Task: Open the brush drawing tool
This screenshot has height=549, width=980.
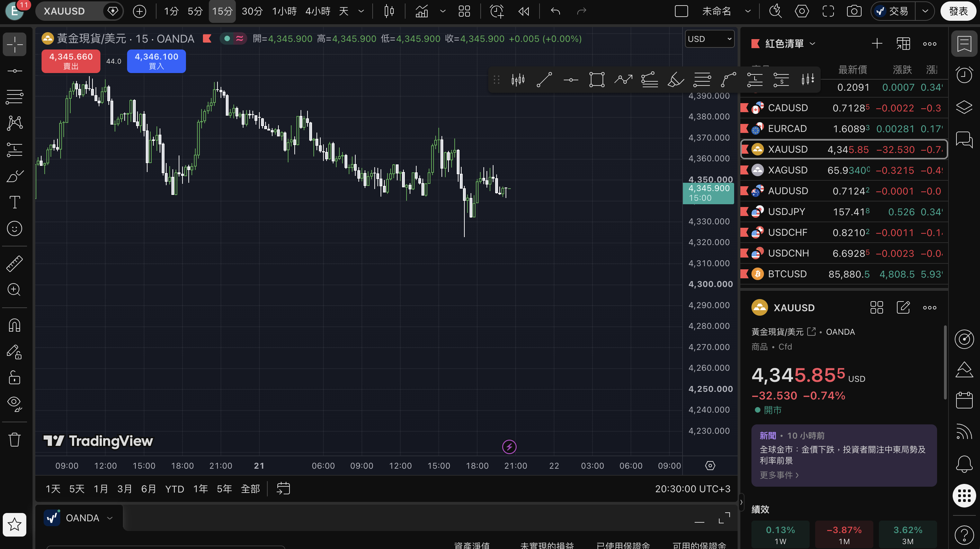Action: point(15,176)
